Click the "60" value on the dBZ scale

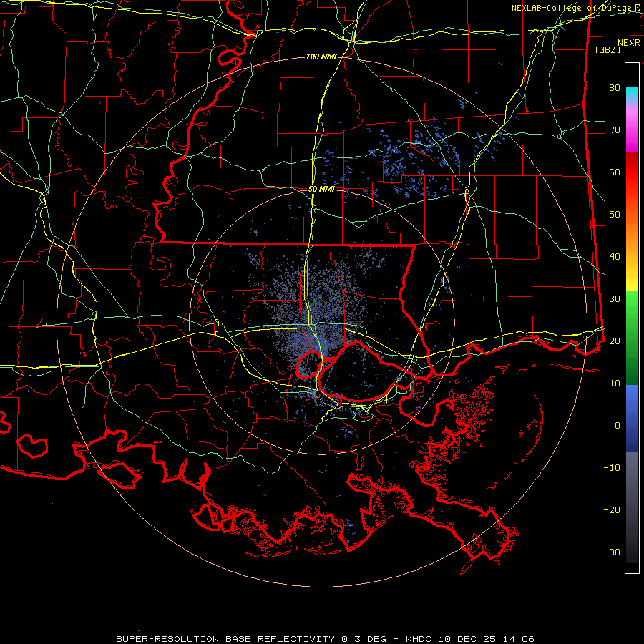click(615, 172)
